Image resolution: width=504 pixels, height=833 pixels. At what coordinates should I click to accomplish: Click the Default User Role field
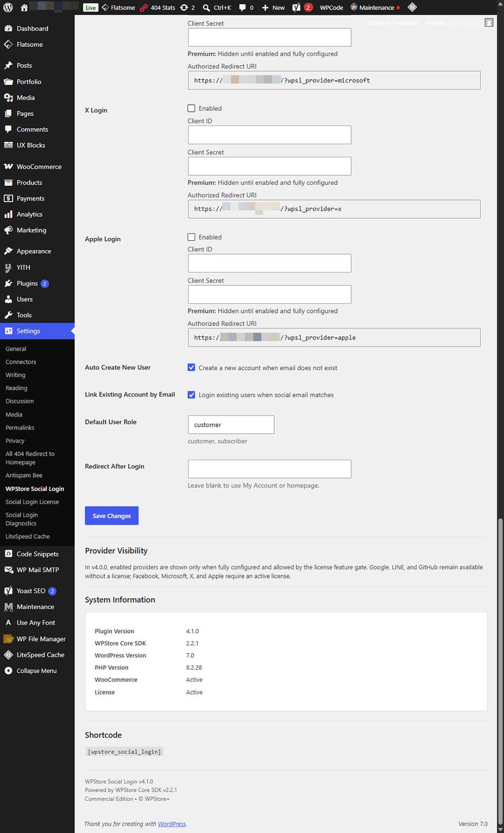pyautogui.click(x=231, y=425)
